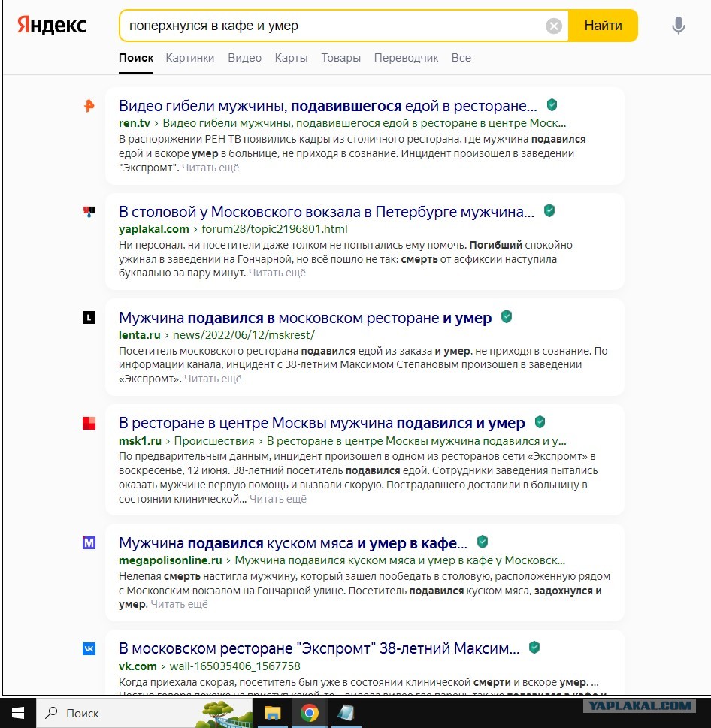This screenshot has width=711, height=728.
Task: Open result 'В московском ресторане "Экспромт" 38-летний Максим'
Action: click(319, 648)
